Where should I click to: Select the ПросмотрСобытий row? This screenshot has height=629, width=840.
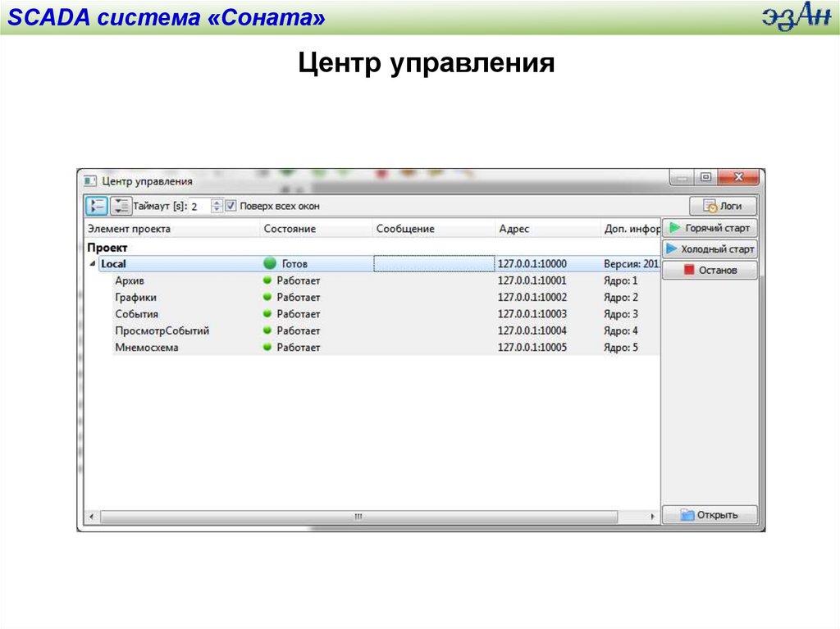tap(162, 330)
